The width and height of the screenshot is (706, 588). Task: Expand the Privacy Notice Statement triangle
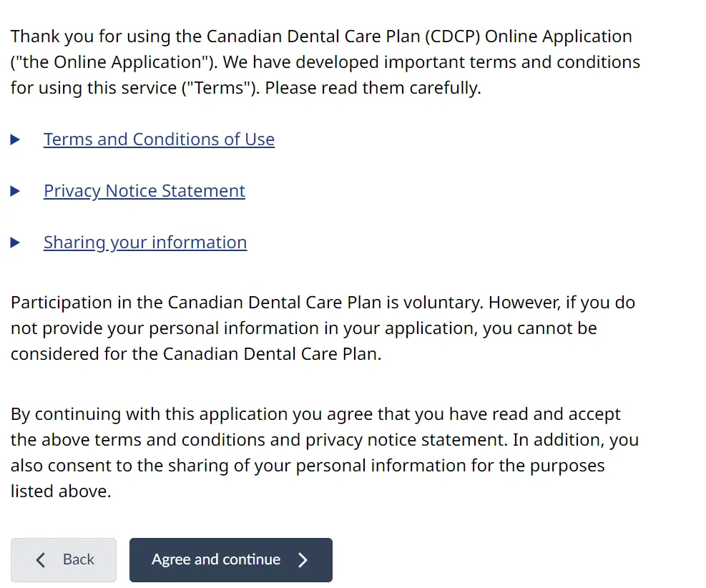(x=16, y=191)
